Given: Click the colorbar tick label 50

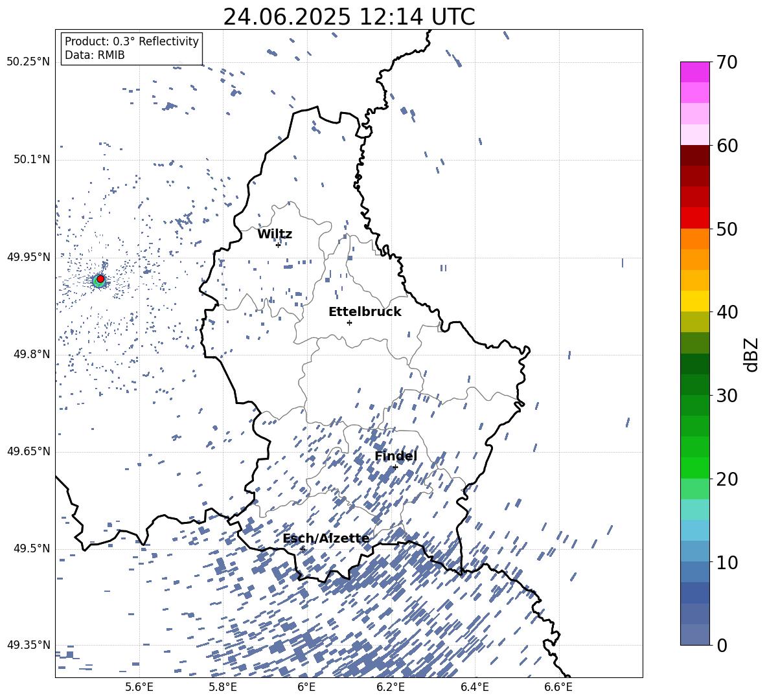Looking at the screenshot, I should 727,229.
